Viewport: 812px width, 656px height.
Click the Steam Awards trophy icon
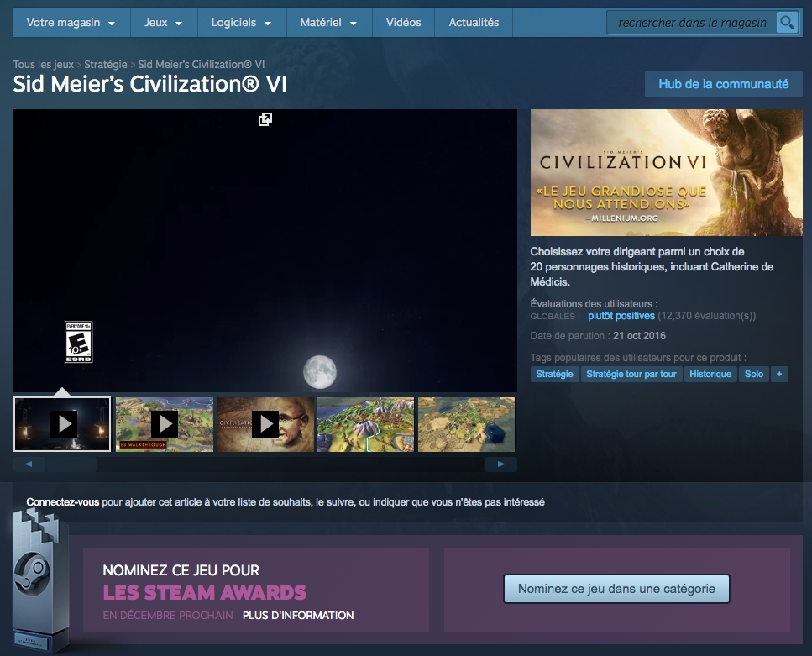tap(39, 580)
